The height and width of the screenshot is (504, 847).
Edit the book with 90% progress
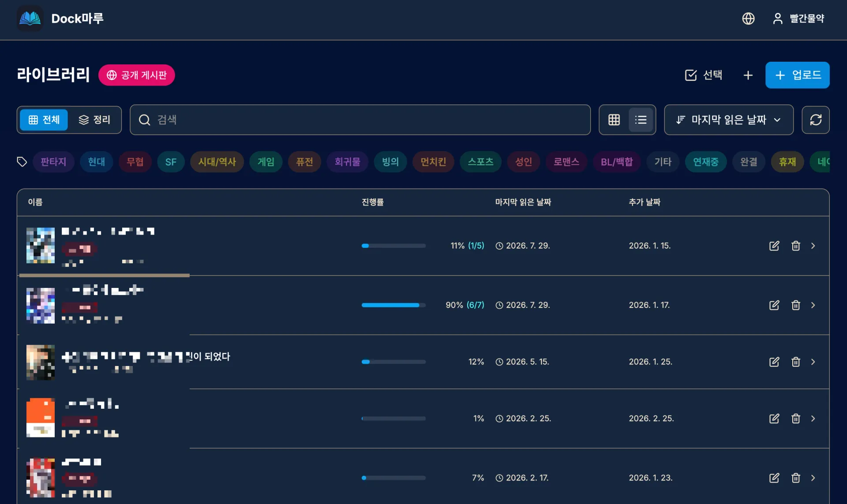click(774, 305)
